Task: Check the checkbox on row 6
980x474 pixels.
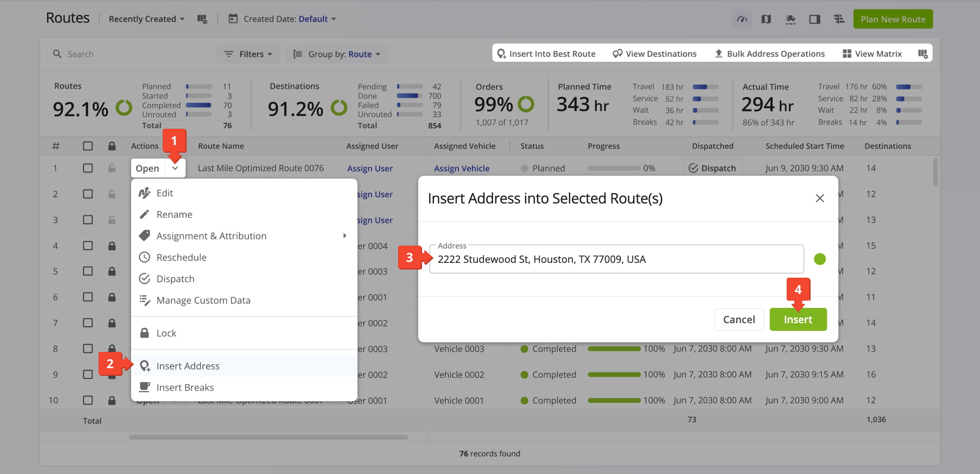Action: (x=88, y=297)
